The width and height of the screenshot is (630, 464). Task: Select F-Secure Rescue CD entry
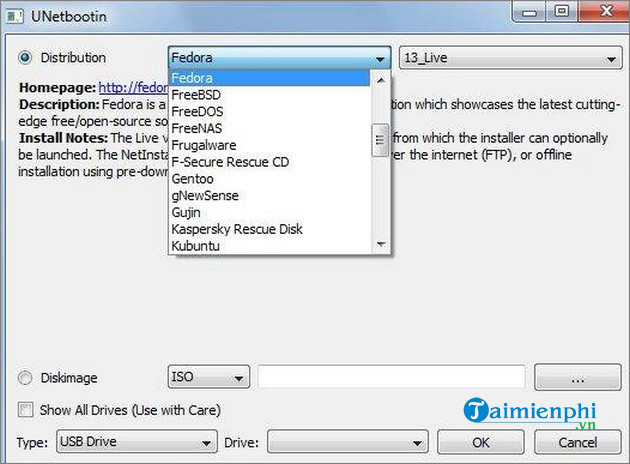point(230,161)
